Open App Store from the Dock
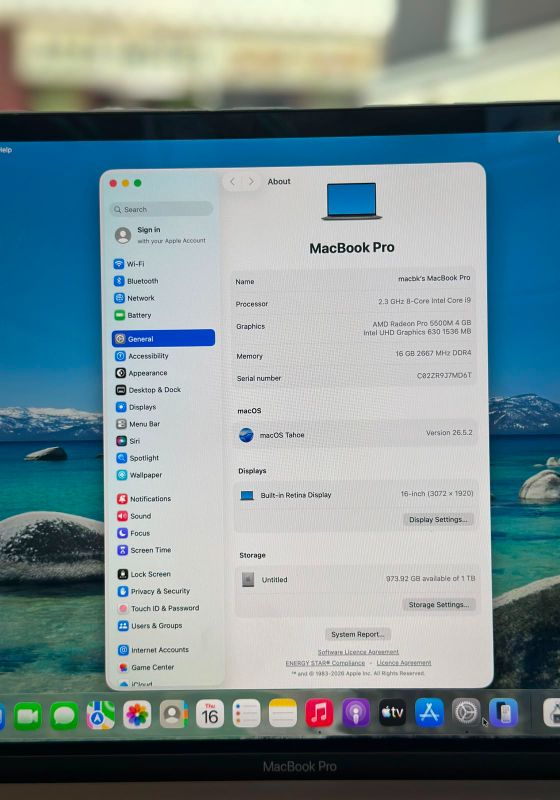Viewport: 560px width, 800px height. tap(429, 712)
